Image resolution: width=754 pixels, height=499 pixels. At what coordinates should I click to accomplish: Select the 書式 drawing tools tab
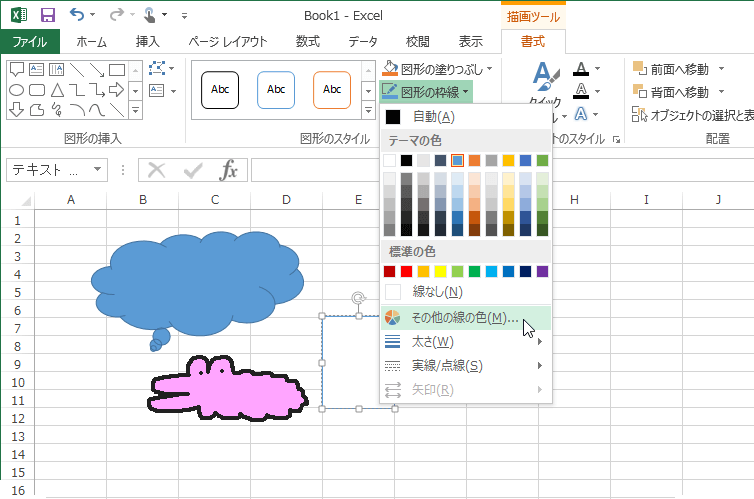(x=533, y=42)
